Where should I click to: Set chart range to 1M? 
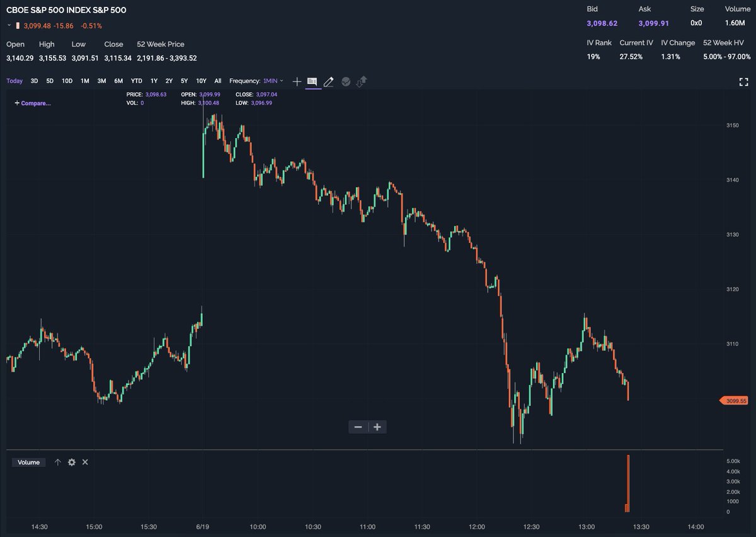click(85, 81)
